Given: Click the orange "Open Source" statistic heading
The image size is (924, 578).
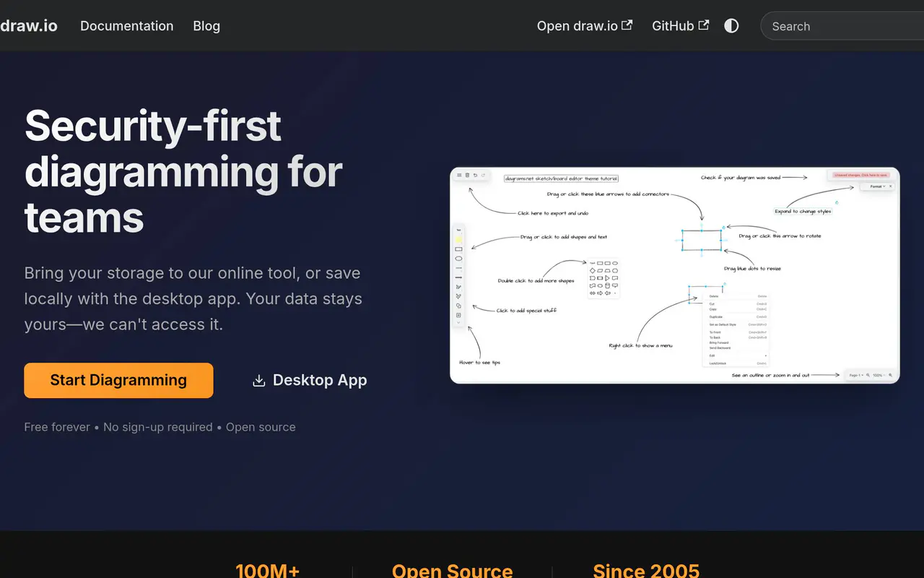Looking at the screenshot, I should tap(453, 571).
